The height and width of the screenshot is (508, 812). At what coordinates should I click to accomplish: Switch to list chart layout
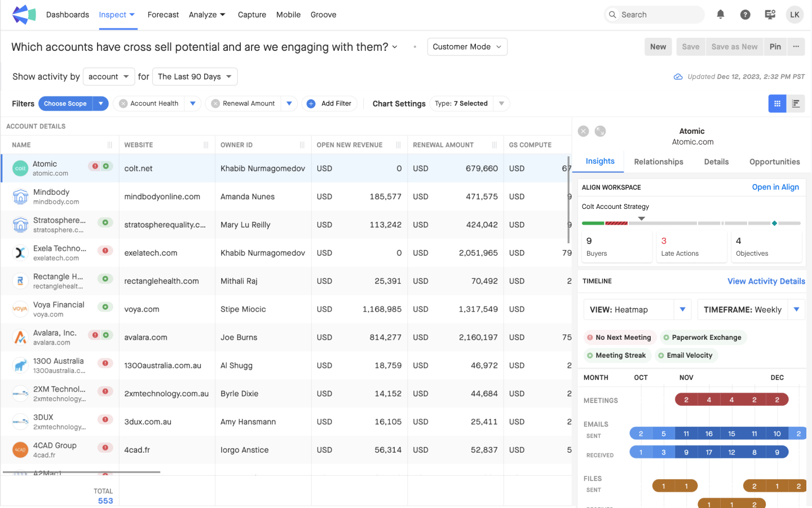click(796, 103)
